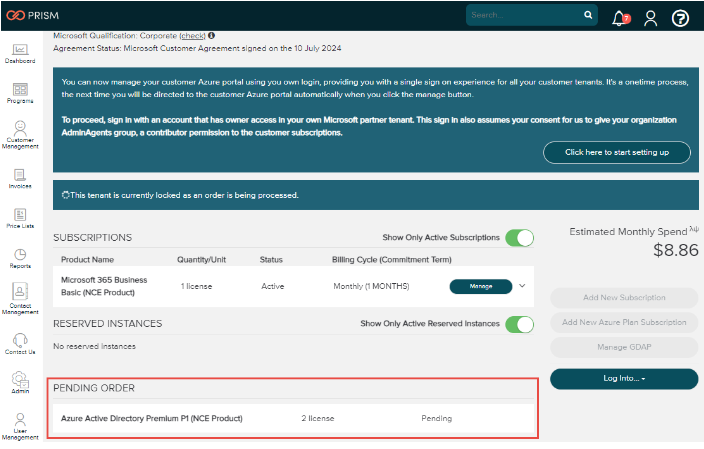Expand the Log Into dropdown
Screen dimensions: 704x449
tap(624, 379)
